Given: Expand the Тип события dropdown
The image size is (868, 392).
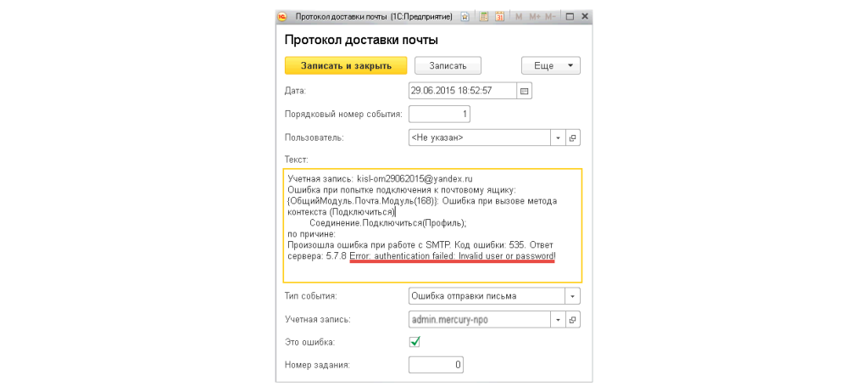Looking at the screenshot, I should [573, 296].
